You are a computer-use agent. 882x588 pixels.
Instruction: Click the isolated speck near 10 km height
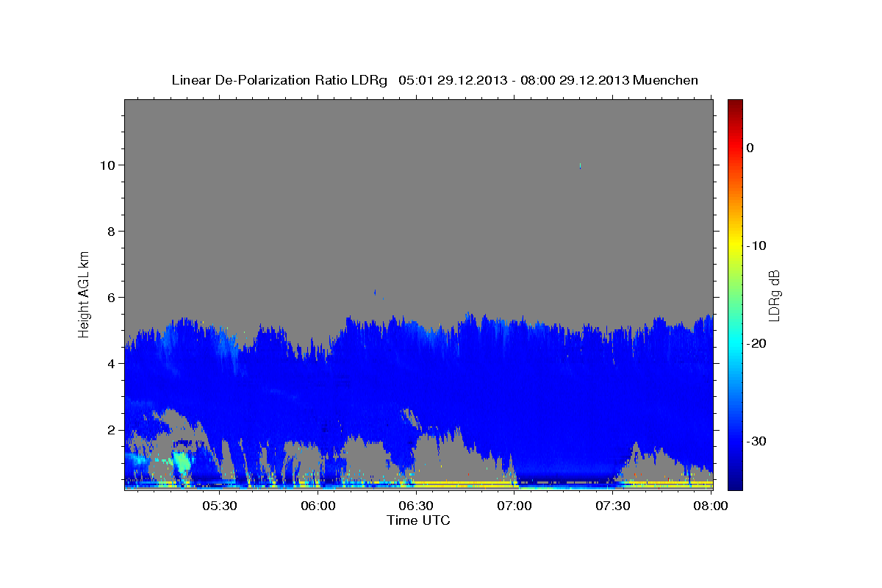pos(580,165)
